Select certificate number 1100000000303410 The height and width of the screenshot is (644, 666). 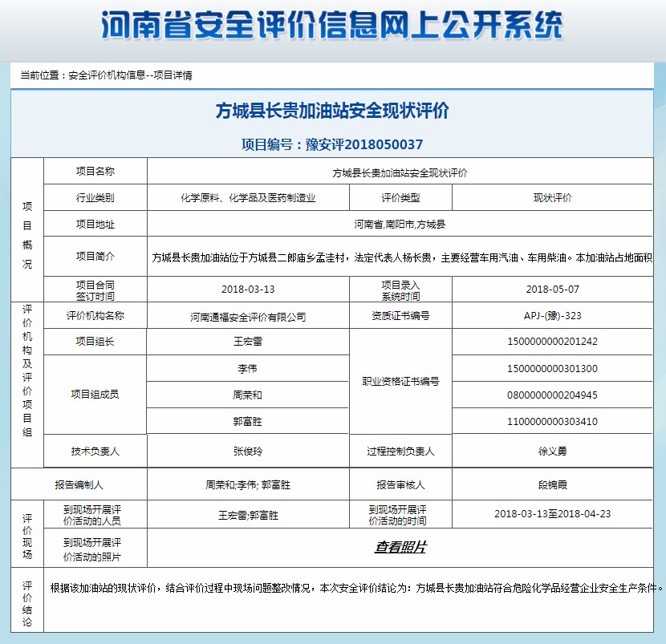[553, 421]
